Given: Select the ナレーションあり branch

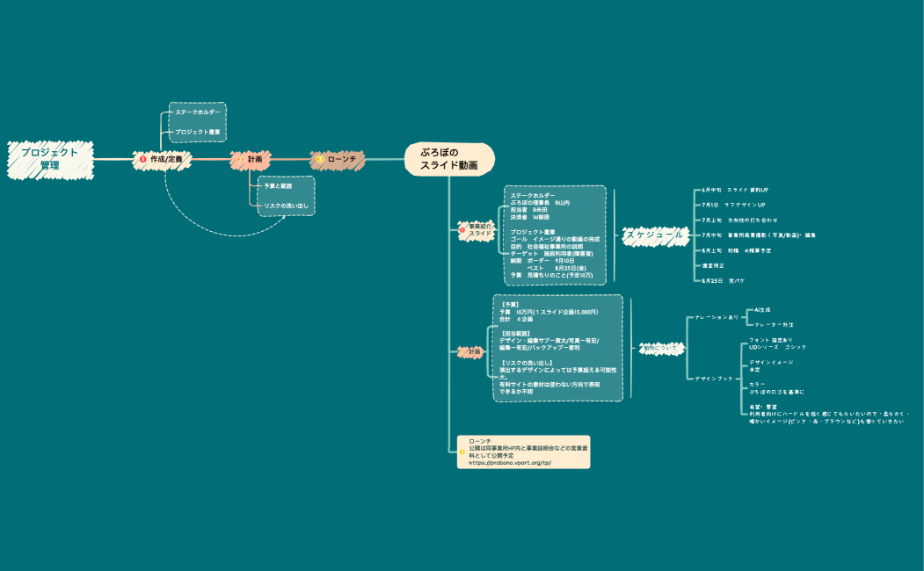Looking at the screenshot, I should [717, 317].
